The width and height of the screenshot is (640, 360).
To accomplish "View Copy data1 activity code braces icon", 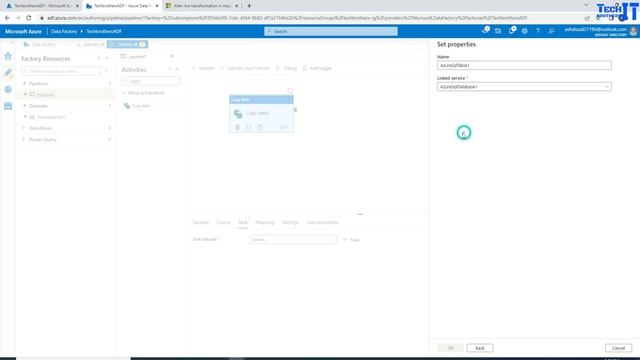I will coord(249,127).
